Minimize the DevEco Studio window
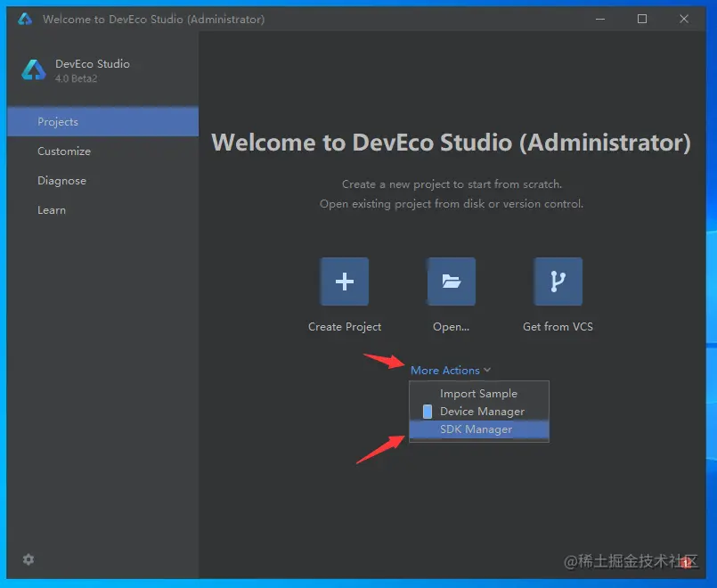This screenshot has height=588, width=717. [x=600, y=19]
